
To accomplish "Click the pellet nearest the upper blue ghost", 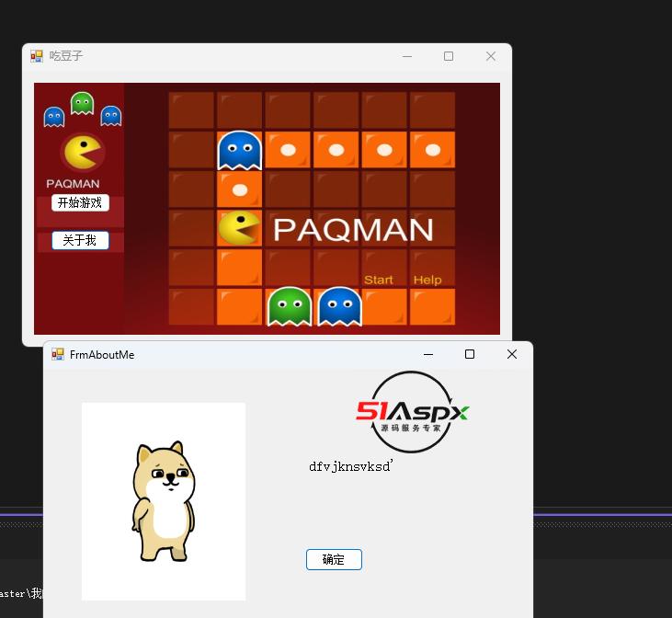I will 288,150.
